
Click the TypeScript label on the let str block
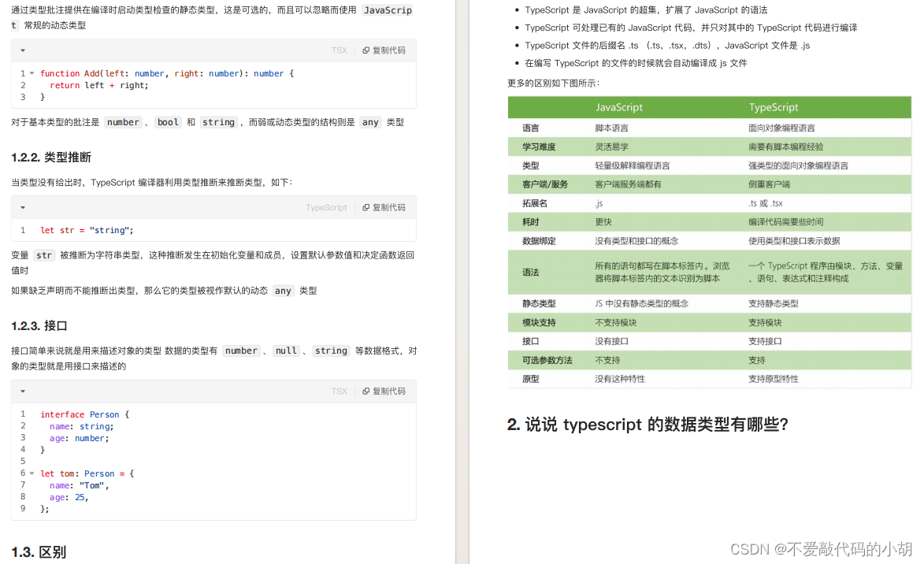[326, 207]
